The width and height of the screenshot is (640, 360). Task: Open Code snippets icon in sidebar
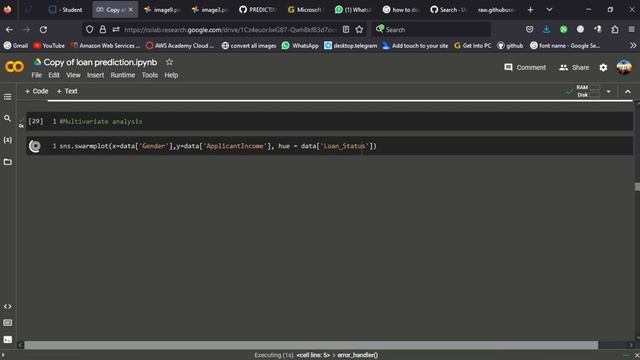7,307
